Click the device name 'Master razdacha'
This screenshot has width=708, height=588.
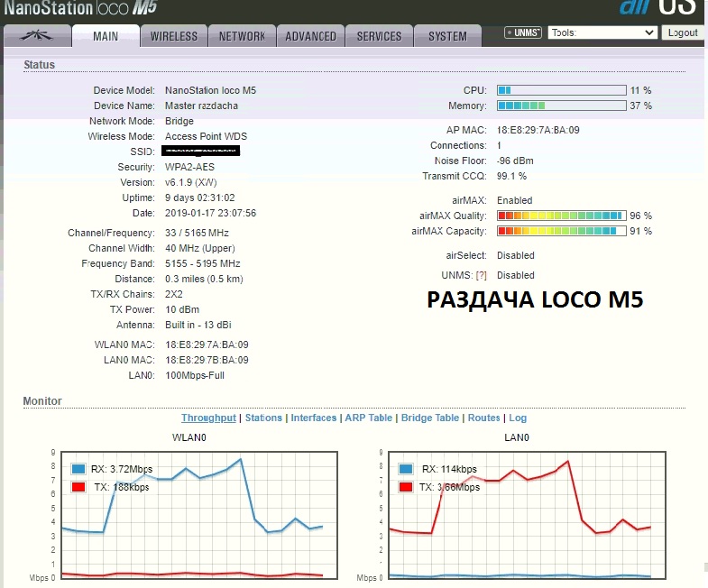(x=201, y=106)
